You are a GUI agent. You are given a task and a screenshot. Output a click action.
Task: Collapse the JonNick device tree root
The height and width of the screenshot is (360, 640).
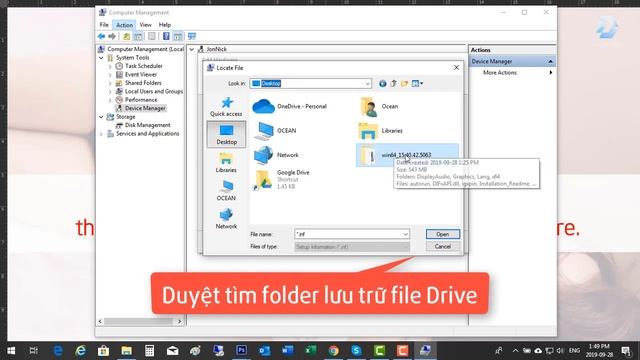[x=192, y=49]
